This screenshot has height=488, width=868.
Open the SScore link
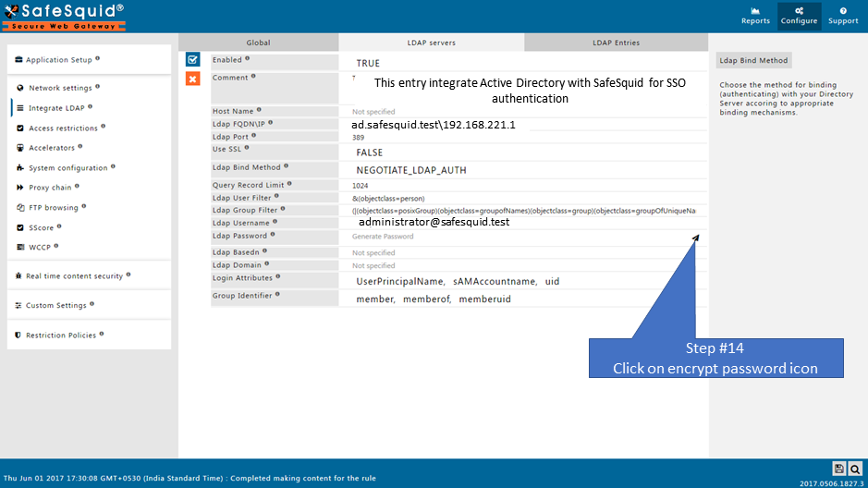click(42, 227)
